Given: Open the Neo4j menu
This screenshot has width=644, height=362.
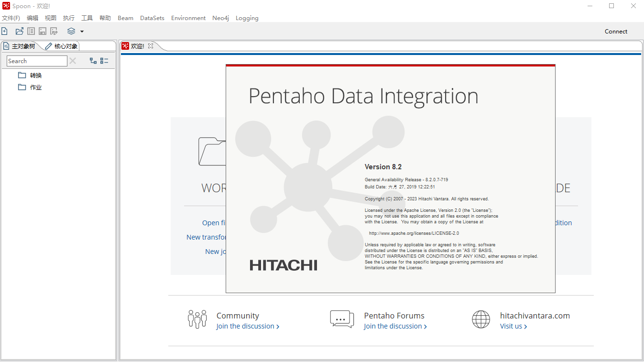Looking at the screenshot, I should (221, 18).
